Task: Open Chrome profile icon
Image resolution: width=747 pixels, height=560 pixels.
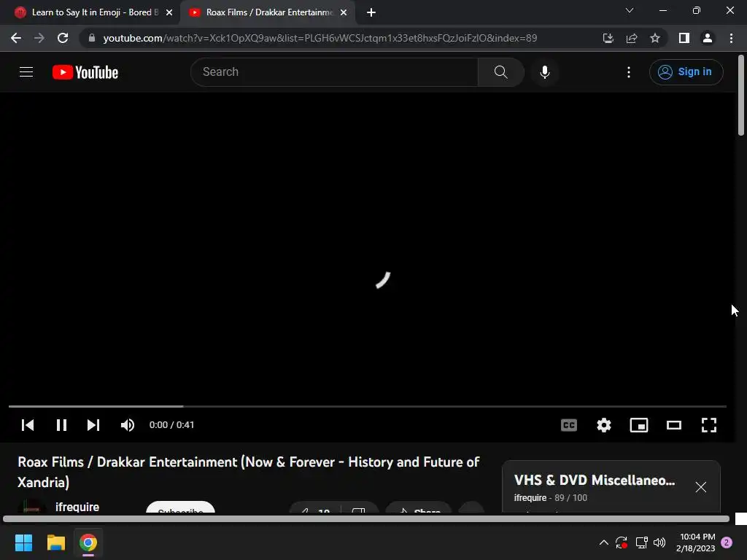Action: pos(708,38)
